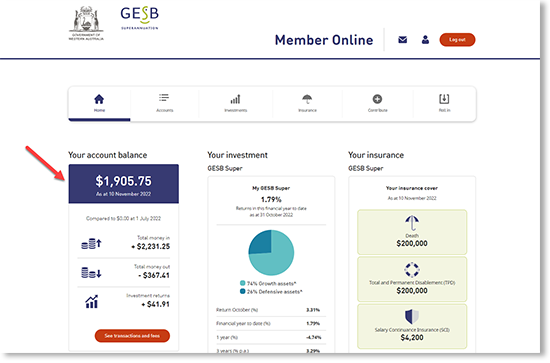Click the Total money out coins icon
The height and width of the screenshot is (363, 550).
pos(91,273)
